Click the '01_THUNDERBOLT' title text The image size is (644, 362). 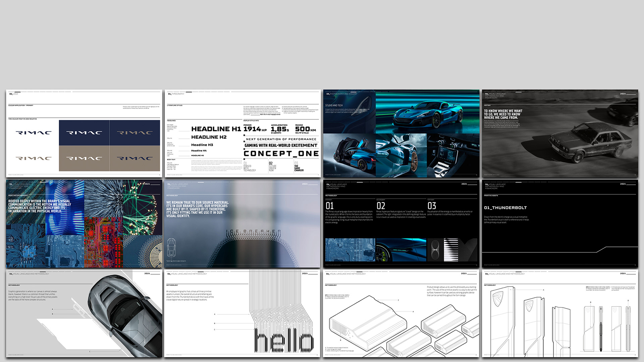tap(505, 208)
